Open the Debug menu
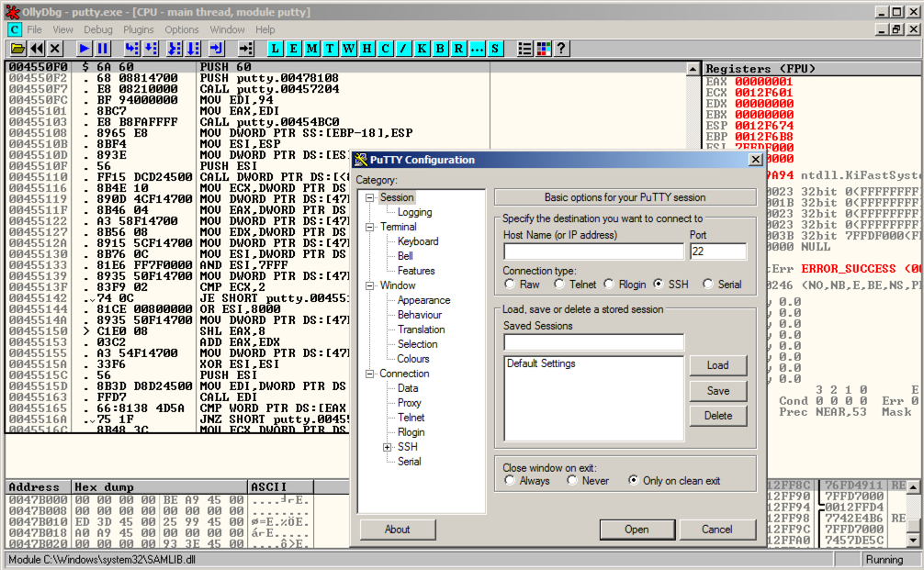The image size is (924, 570). coord(98,29)
